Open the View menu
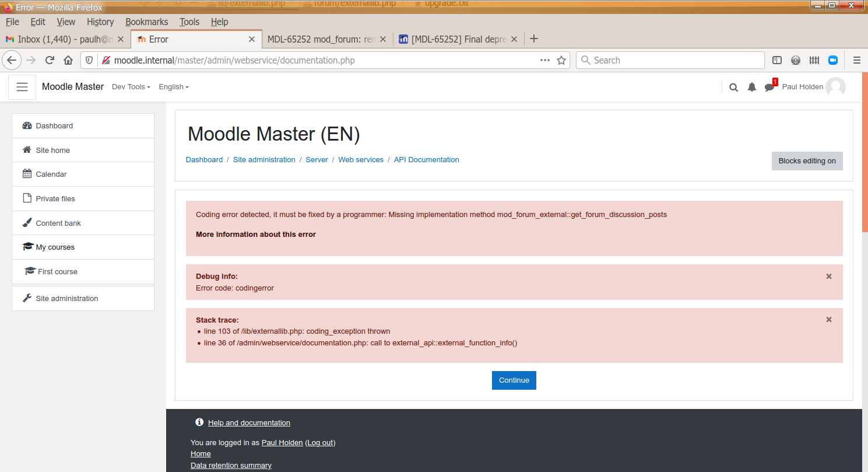This screenshot has width=868, height=472. point(66,22)
